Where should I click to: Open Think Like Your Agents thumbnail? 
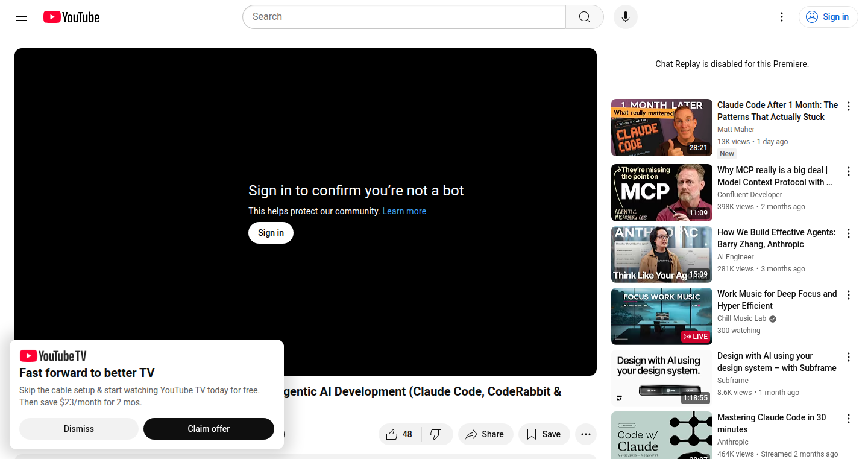(662, 255)
